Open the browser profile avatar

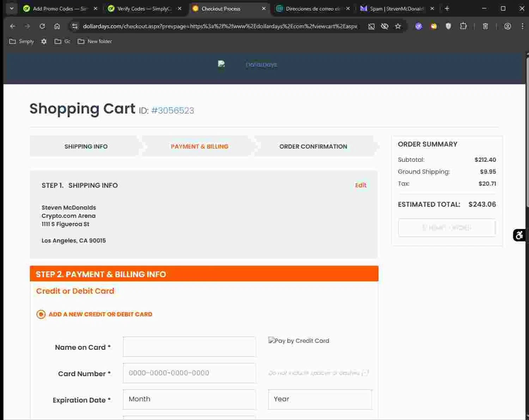(x=507, y=26)
